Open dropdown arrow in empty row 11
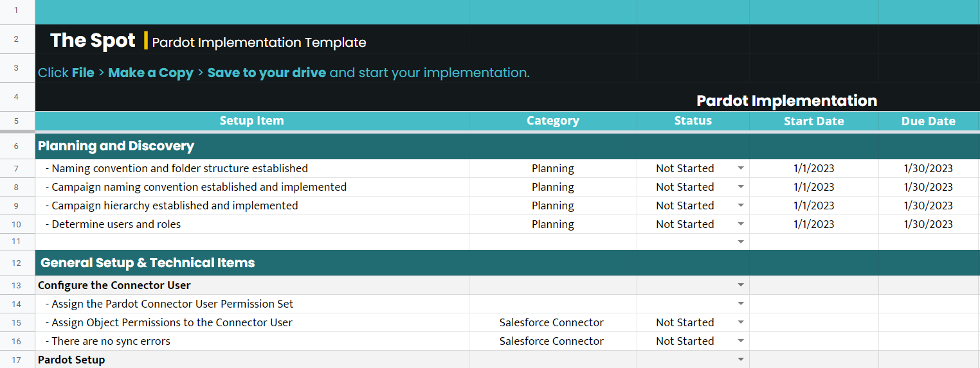 (x=741, y=242)
